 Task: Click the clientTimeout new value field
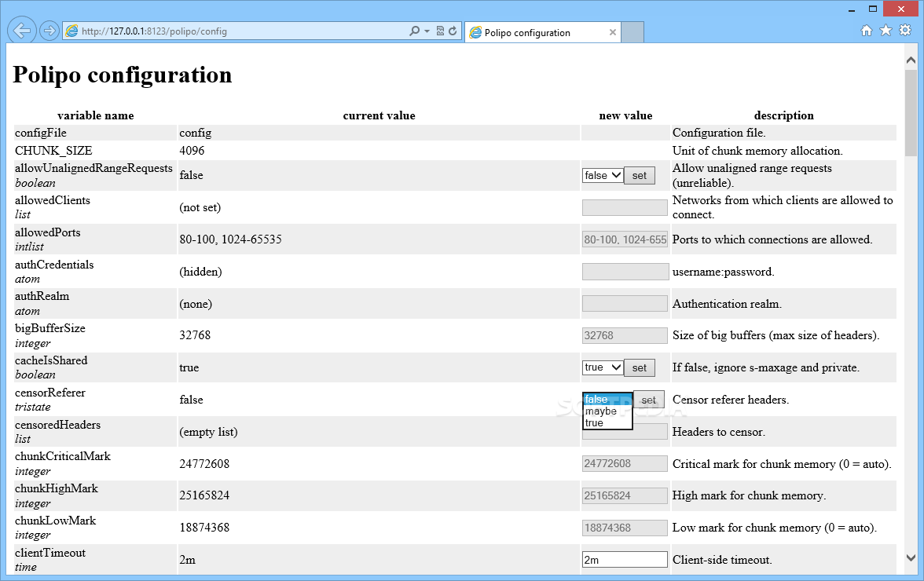pyautogui.click(x=625, y=560)
